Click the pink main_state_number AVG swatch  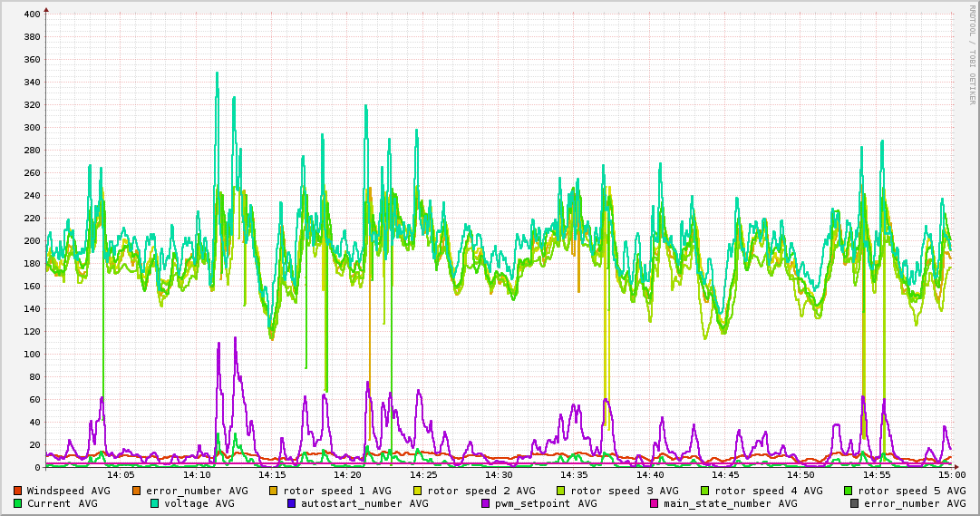[x=654, y=503]
